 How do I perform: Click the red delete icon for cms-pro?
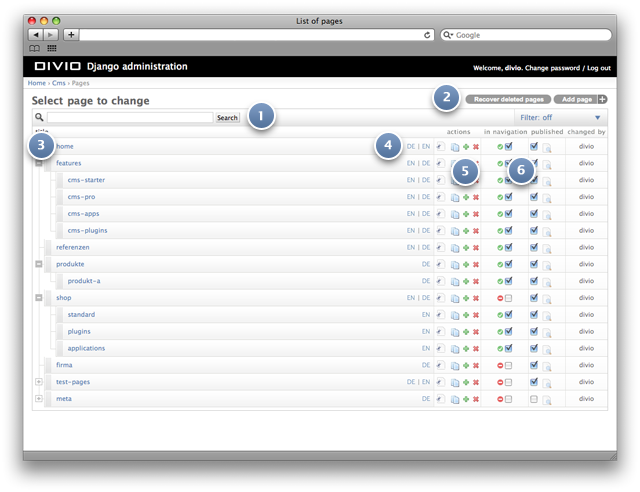pos(476,197)
